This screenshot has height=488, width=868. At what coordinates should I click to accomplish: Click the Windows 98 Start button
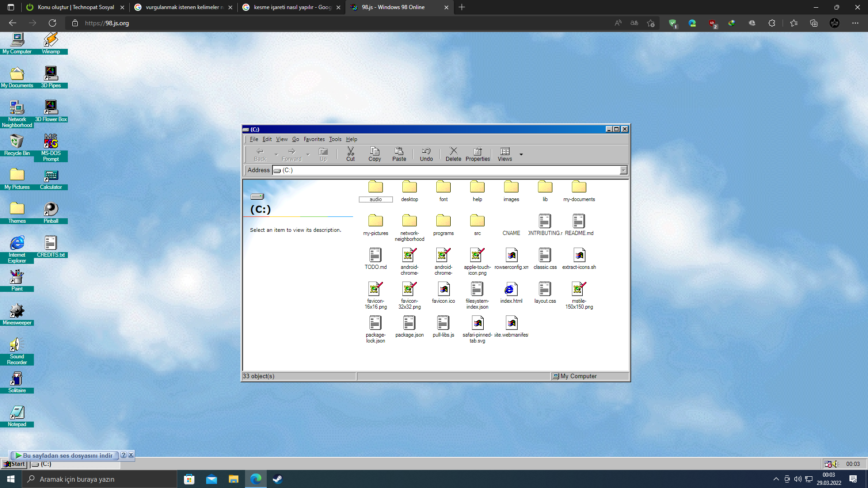click(14, 464)
